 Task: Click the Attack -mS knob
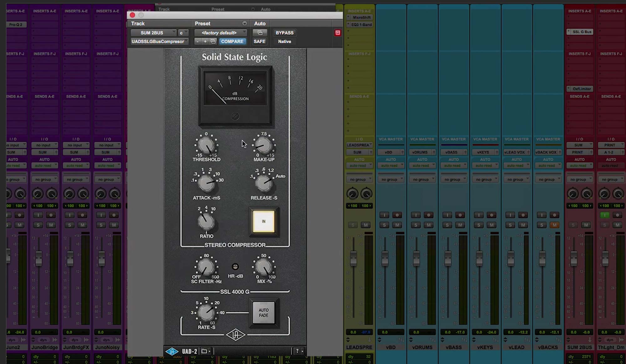(206, 183)
